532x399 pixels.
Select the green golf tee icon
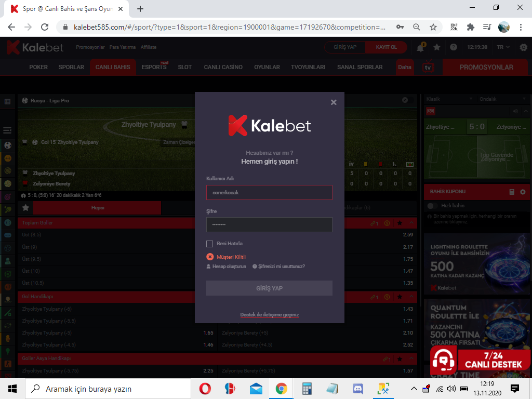(x=8, y=351)
